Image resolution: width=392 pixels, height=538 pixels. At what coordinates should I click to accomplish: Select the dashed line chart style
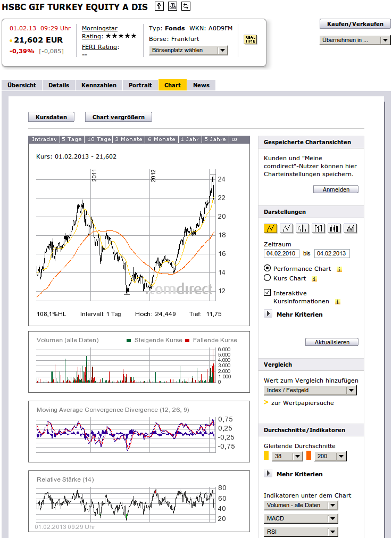(286, 228)
